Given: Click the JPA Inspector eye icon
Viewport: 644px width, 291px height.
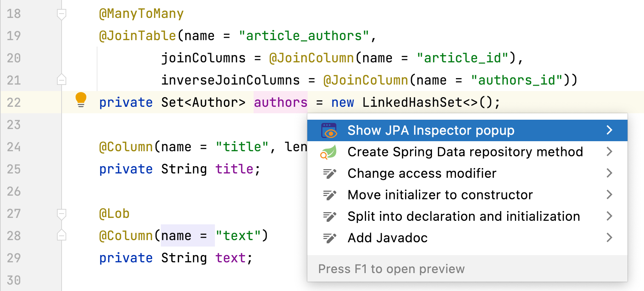Looking at the screenshot, I should click(x=329, y=130).
